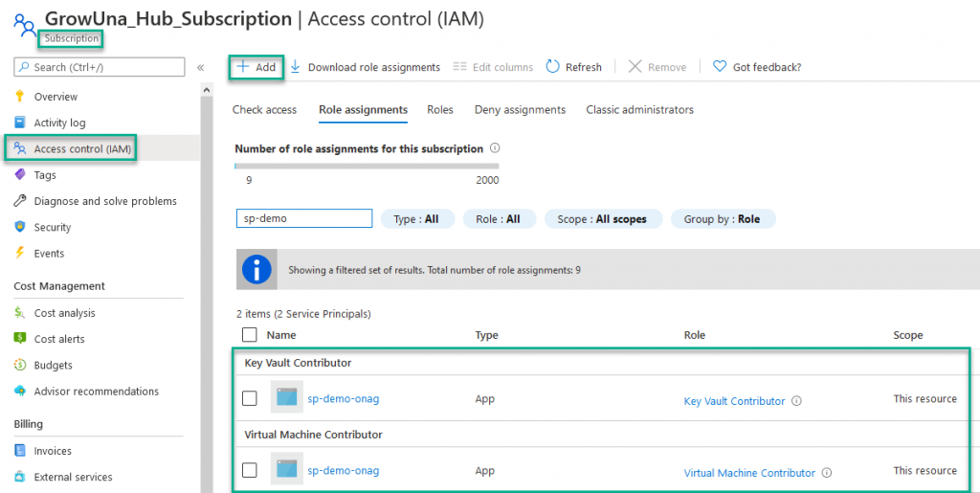Open the Virtual Machine Contributor role link
The image size is (980, 493).
click(749, 473)
